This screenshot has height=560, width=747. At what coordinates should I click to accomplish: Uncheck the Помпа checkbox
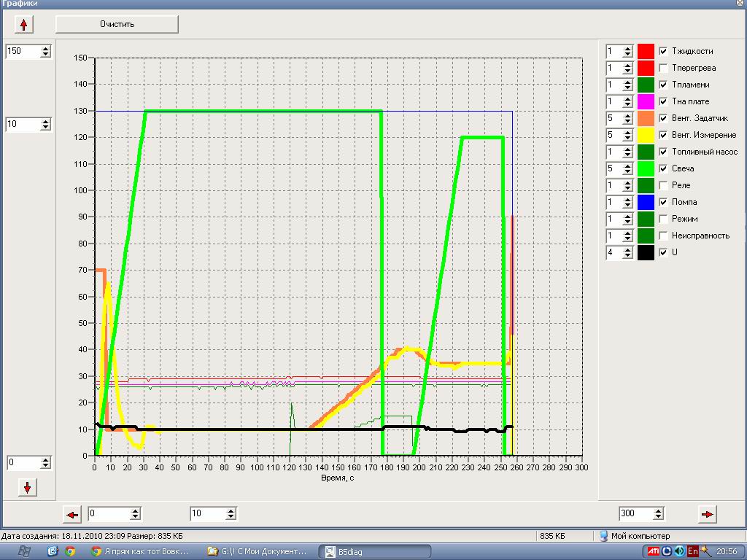tap(663, 202)
